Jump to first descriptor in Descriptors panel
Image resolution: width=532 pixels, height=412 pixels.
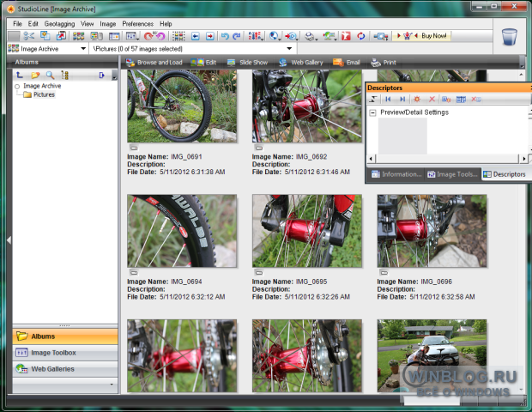click(388, 99)
